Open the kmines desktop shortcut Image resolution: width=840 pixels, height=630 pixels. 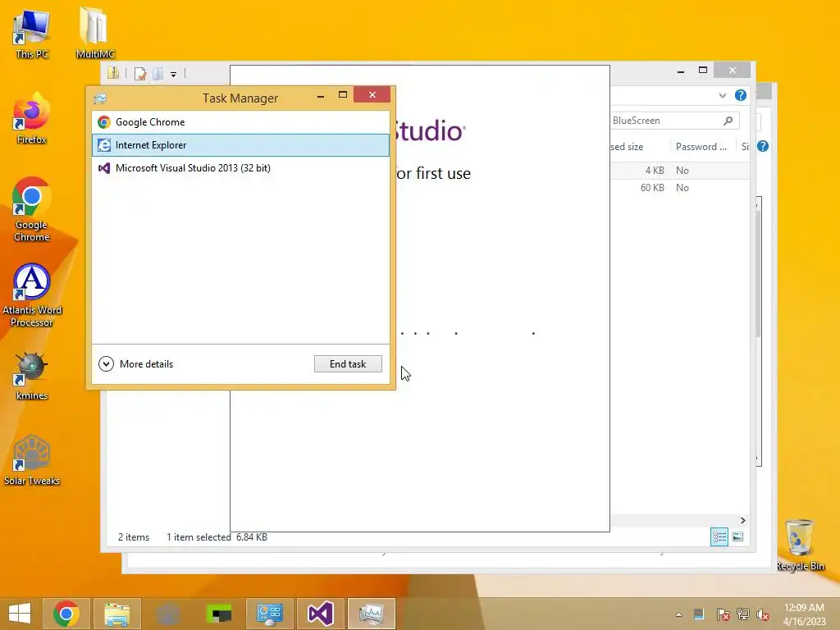(32, 377)
